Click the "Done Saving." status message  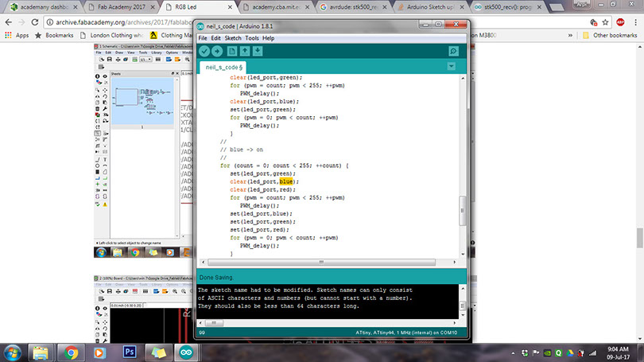click(216, 278)
